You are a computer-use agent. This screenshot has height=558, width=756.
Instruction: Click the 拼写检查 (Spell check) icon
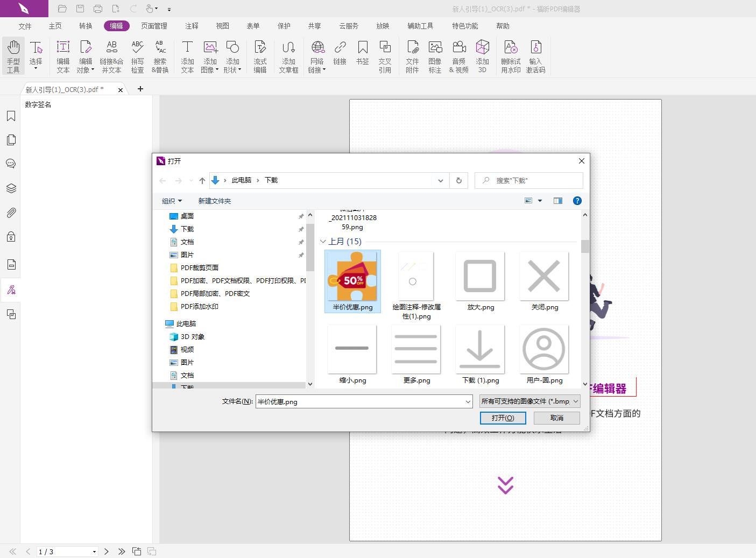[x=137, y=56]
